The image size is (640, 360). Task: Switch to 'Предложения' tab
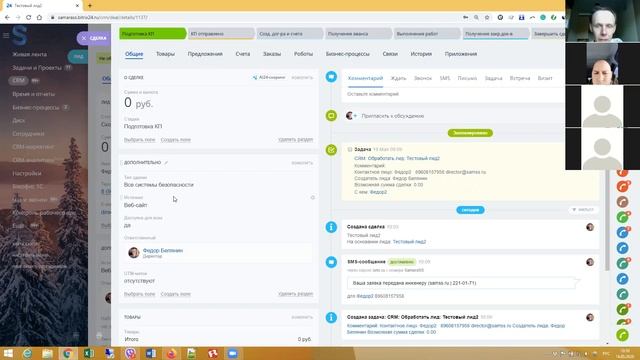[x=205, y=54]
